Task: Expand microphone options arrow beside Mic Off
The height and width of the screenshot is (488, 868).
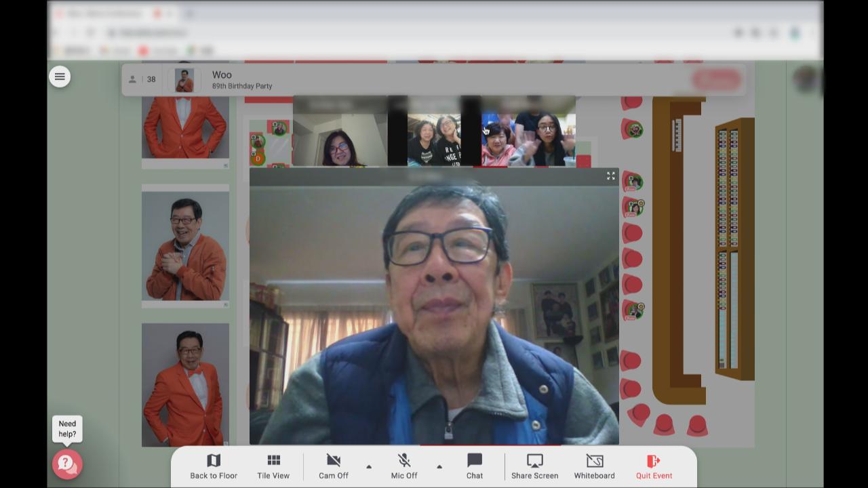Action: click(x=439, y=467)
